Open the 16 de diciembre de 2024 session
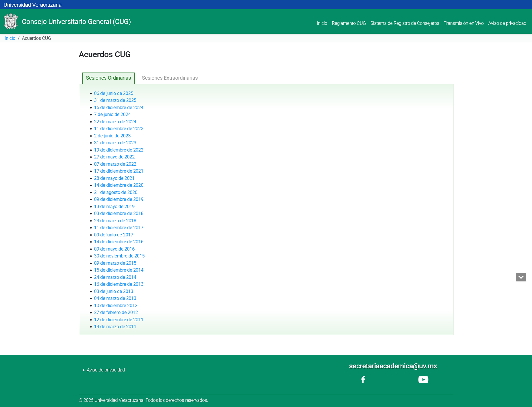 click(x=118, y=107)
